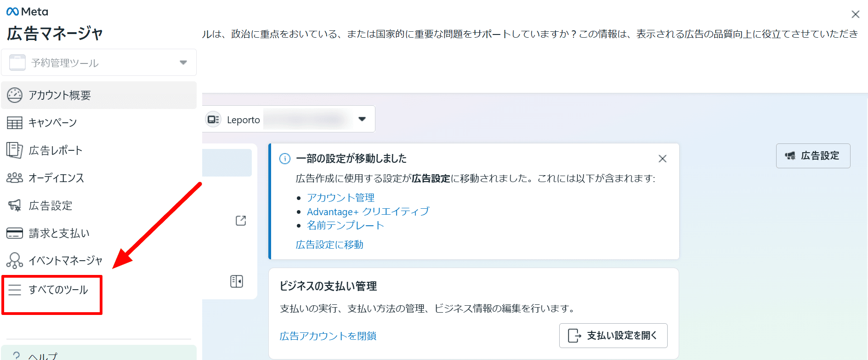Click the sidebar 広告設定 megaphone icon
Viewport: 868px width, 360px height.
[x=15, y=206]
